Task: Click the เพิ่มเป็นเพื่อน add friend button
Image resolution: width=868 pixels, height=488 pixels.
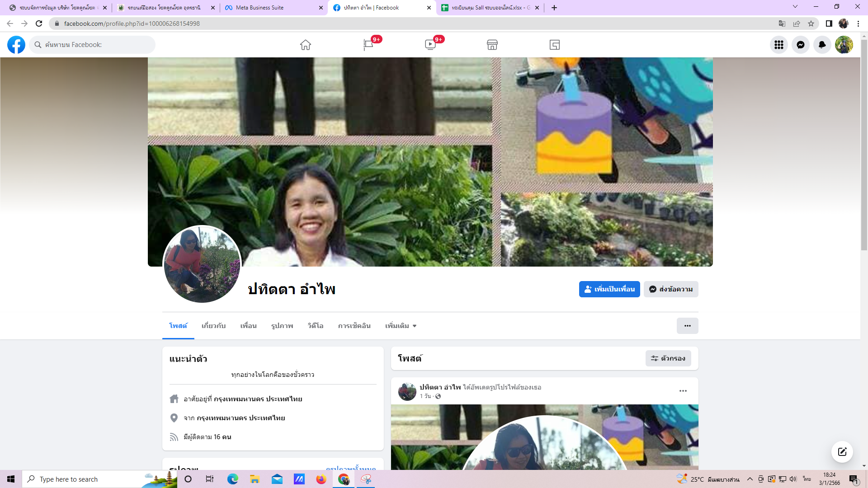Action: point(609,289)
